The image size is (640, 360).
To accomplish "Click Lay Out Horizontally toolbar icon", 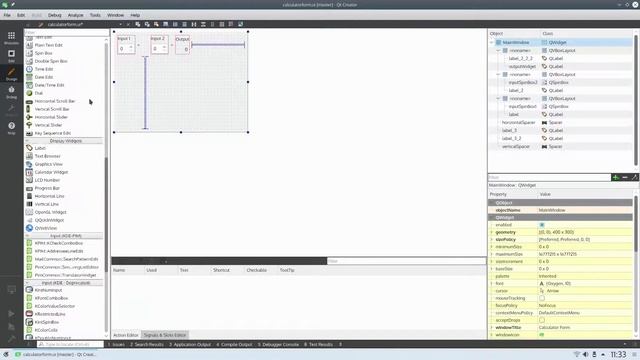I will 175,24.
